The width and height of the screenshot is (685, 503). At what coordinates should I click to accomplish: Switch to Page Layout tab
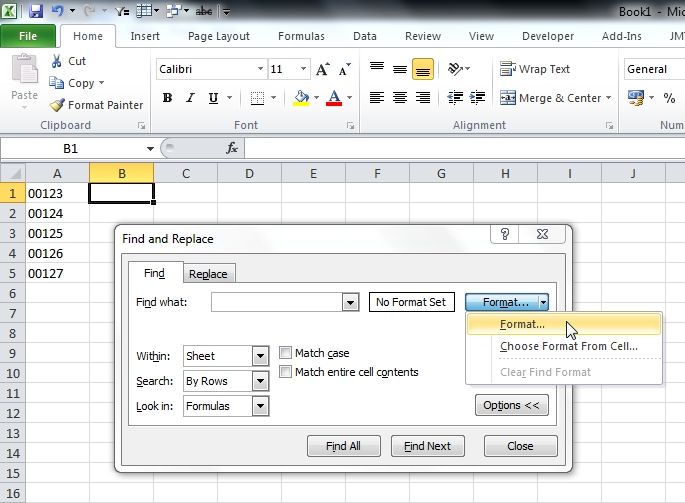[219, 36]
